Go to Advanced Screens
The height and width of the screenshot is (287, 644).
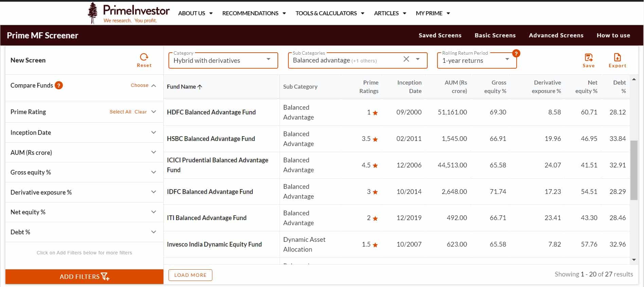pyautogui.click(x=556, y=35)
